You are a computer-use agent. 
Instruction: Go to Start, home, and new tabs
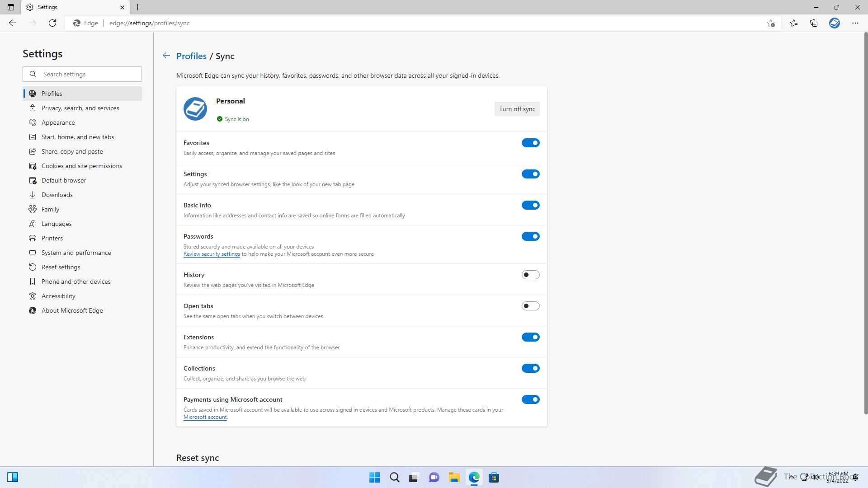82,137
